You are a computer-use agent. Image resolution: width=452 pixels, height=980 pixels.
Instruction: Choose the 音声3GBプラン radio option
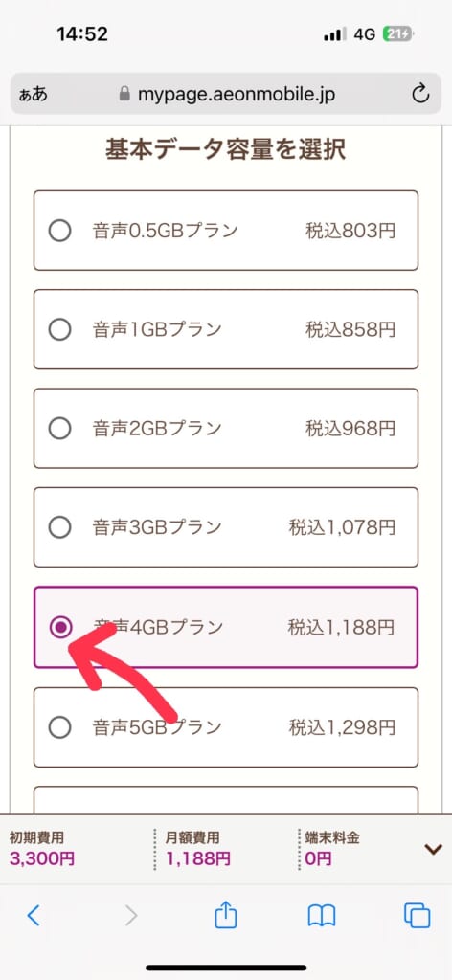pos(60,527)
